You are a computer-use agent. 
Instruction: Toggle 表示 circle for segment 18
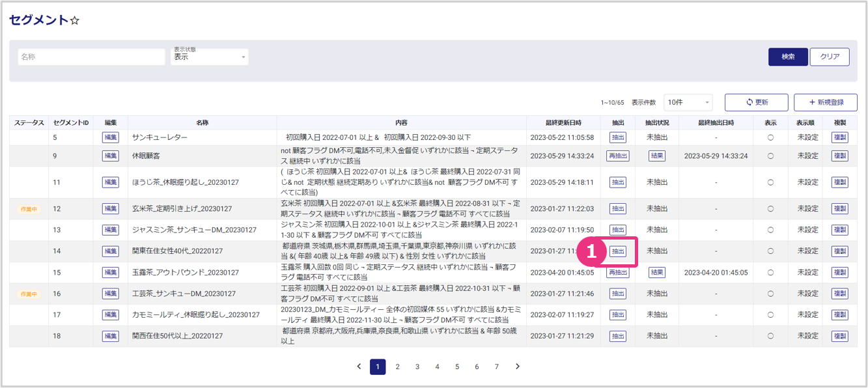770,336
